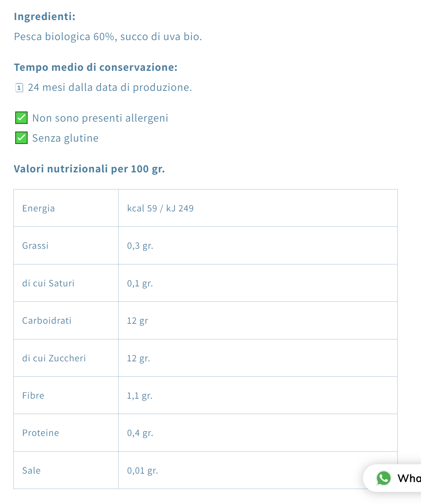The image size is (421, 504).
Task: Click the Ingredienti heading
Action: [x=45, y=16]
